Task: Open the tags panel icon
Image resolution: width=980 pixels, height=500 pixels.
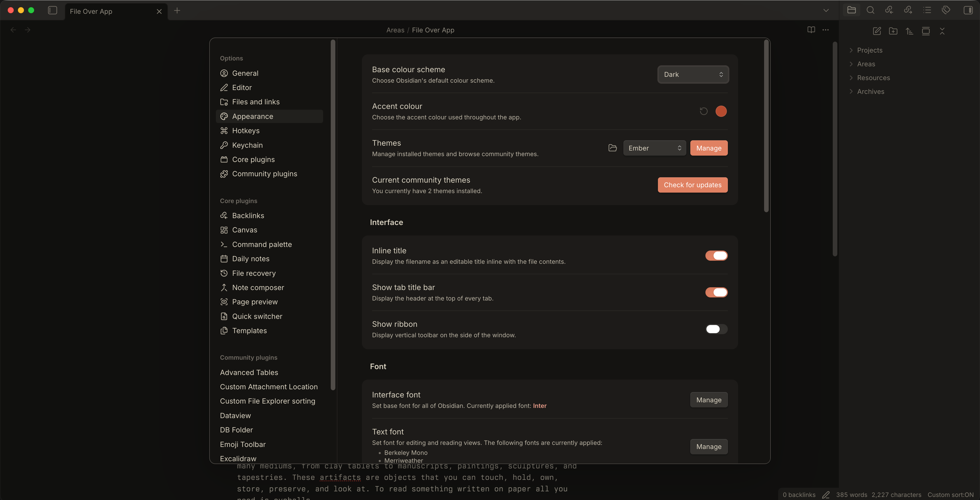Action: [x=946, y=10]
